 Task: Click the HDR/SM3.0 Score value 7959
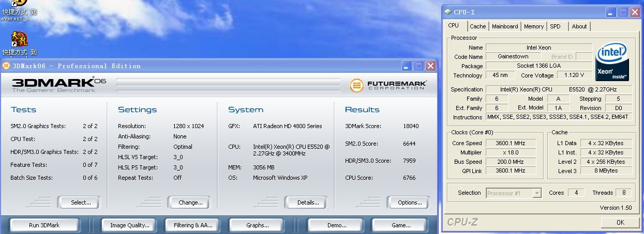tap(409, 161)
